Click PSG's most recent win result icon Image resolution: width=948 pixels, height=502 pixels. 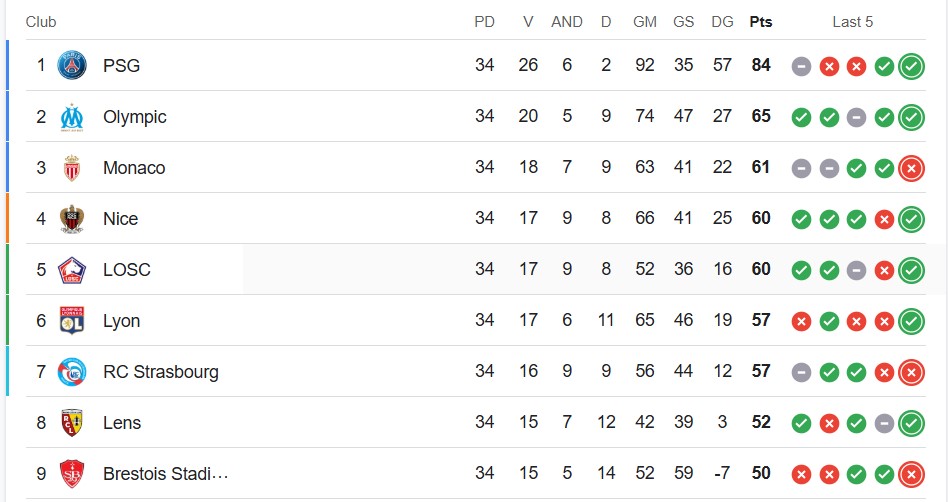pyautogui.click(x=911, y=66)
